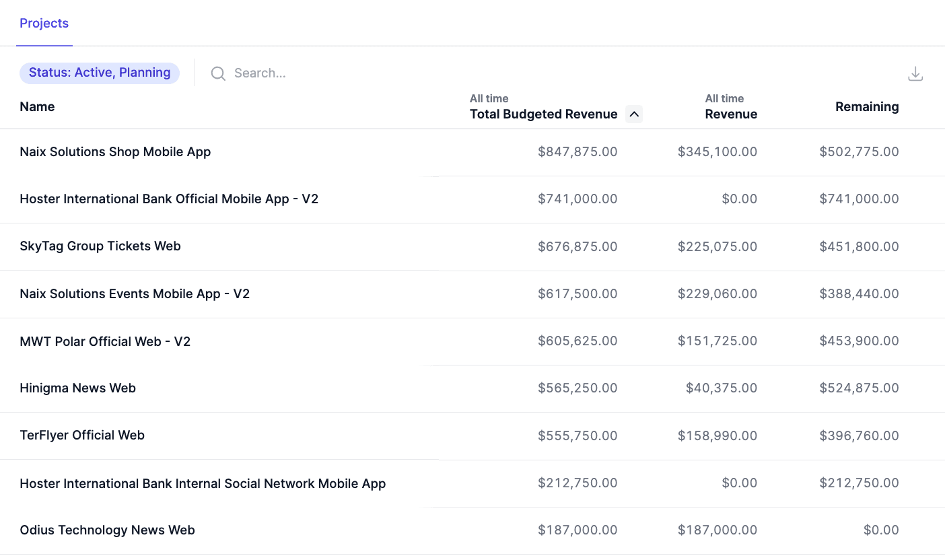Click Odius Technology's $0.00 remaining value
The height and width of the screenshot is (560, 945).
pos(881,530)
